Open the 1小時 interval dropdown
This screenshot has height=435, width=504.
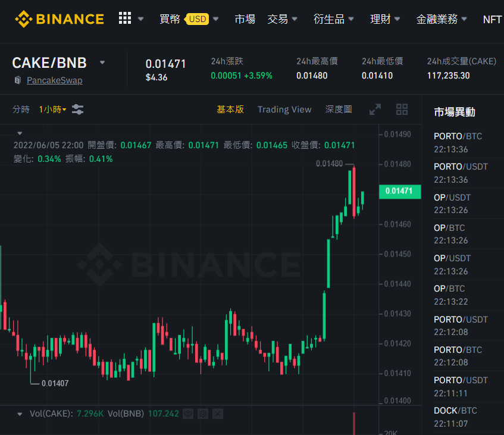point(52,109)
